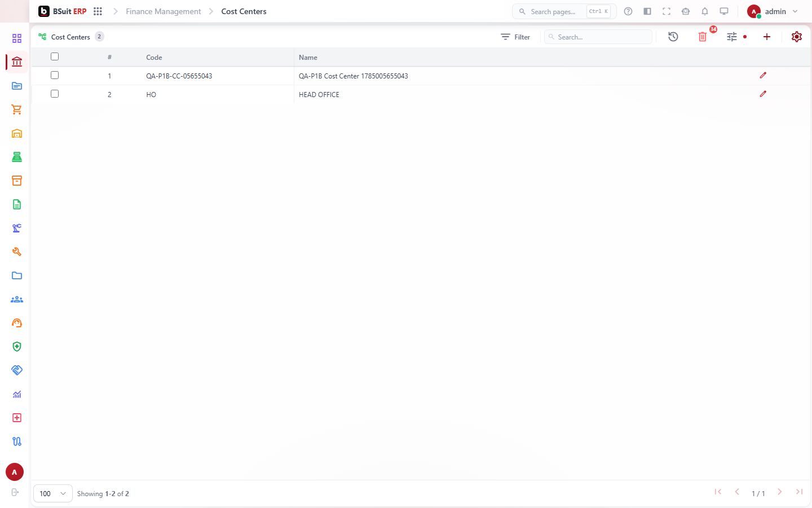Check the HO row checkbox

[x=55, y=94]
